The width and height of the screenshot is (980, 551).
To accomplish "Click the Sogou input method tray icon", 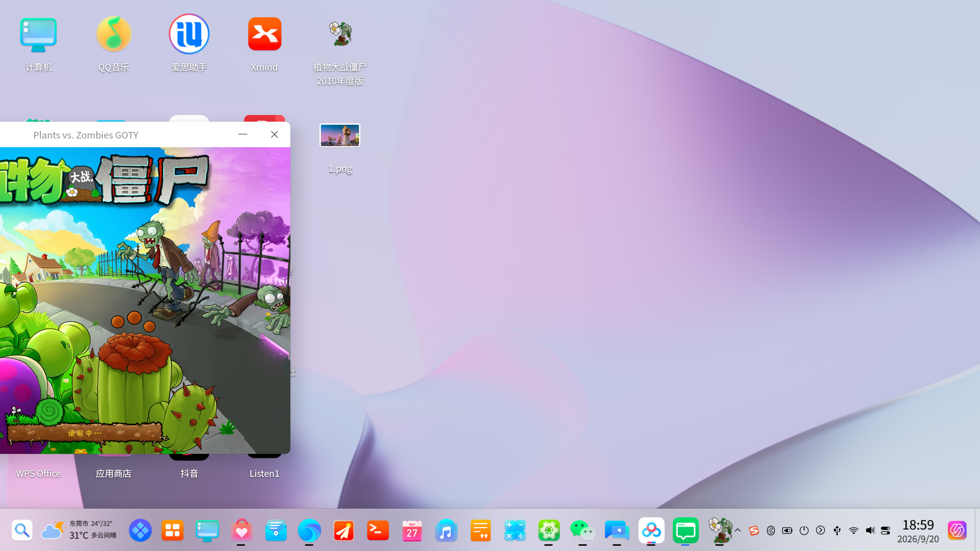I will click(754, 531).
